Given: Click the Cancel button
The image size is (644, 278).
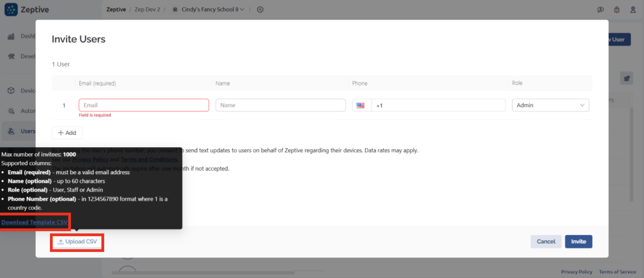Looking at the screenshot, I should (x=546, y=242).
